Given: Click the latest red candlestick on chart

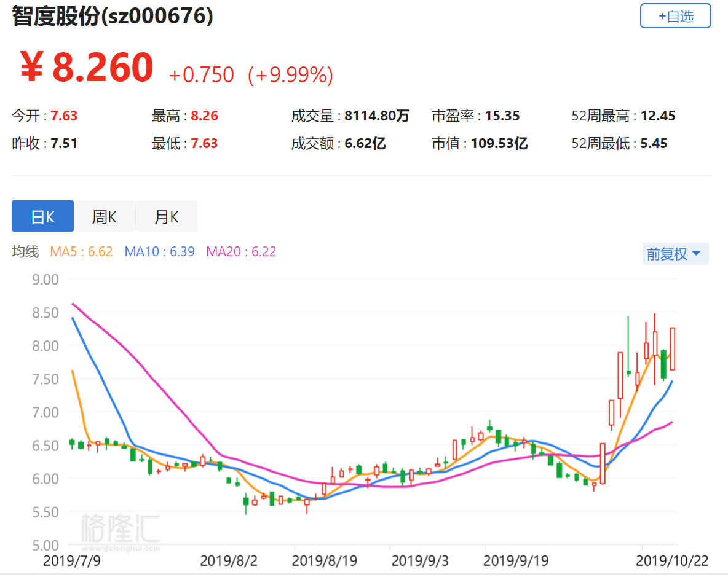Looking at the screenshot, I should (x=672, y=349).
